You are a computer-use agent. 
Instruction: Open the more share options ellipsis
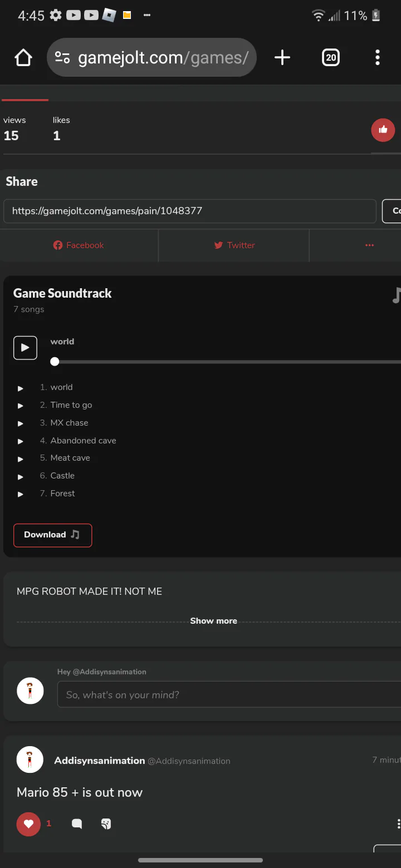tap(369, 245)
